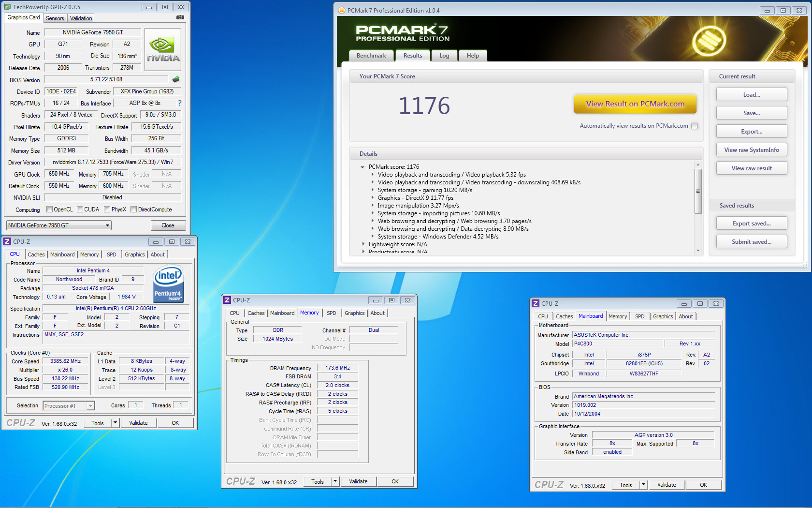The height and width of the screenshot is (508, 812).
Task: Click the Export saved... button
Action: (752, 224)
